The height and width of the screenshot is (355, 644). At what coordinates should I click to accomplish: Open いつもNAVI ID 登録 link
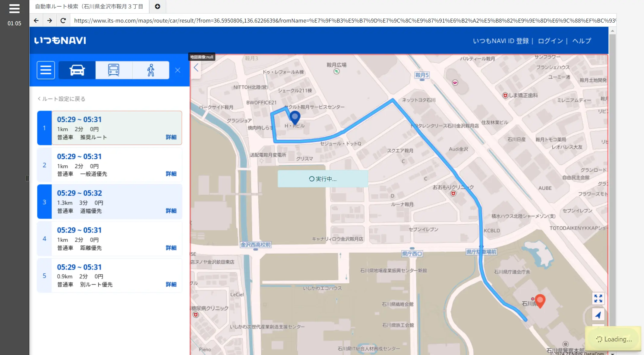point(501,41)
